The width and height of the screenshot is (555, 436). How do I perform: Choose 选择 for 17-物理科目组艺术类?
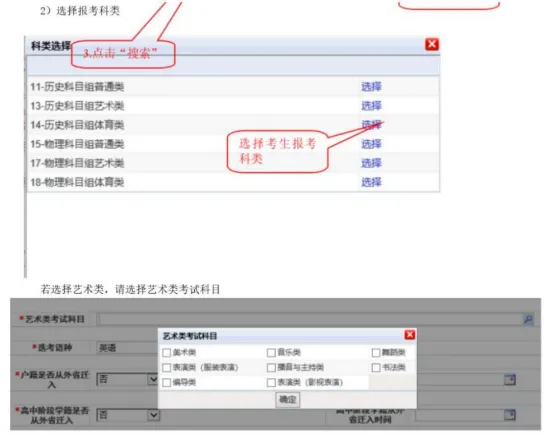[371, 163]
